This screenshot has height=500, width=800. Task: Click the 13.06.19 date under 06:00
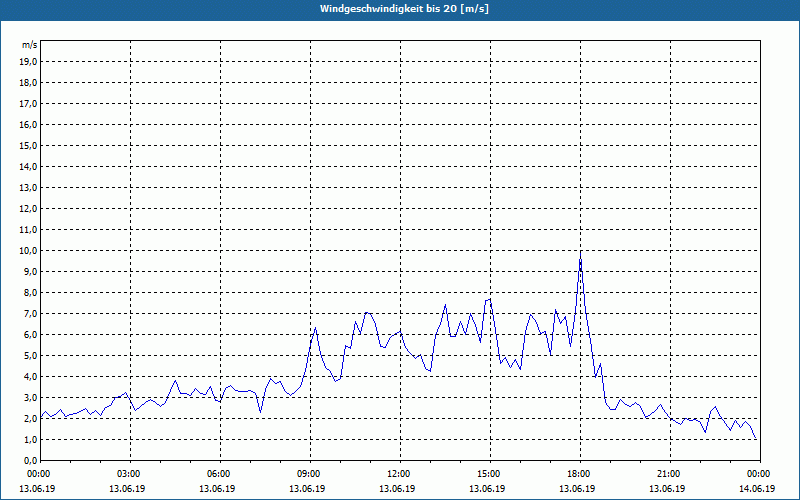click(217, 489)
